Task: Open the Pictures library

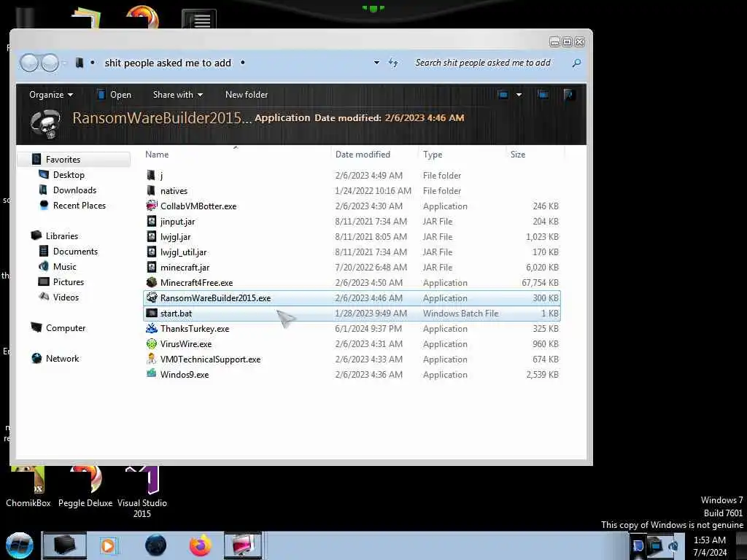Action: (x=68, y=282)
